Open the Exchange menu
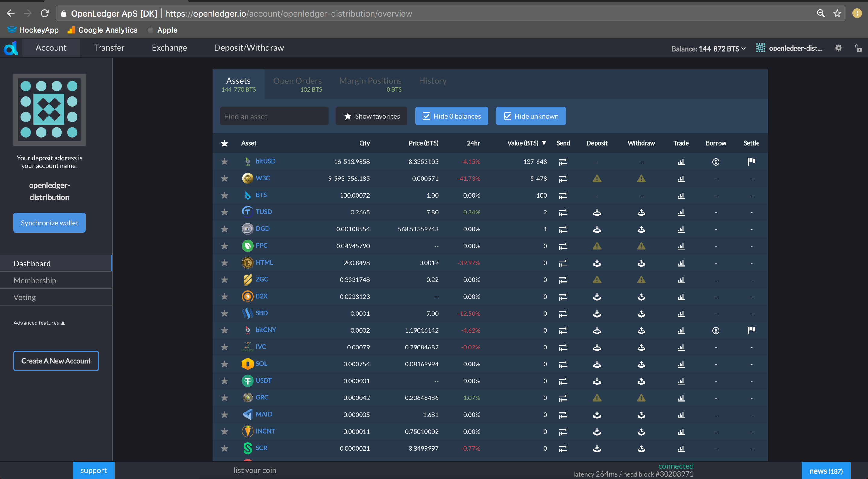868x479 pixels. (169, 48)
